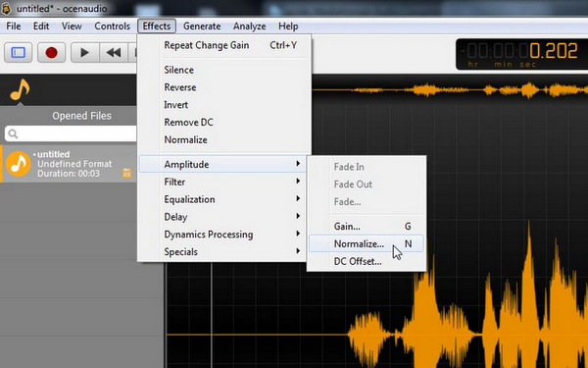Rewind the audio playback
Screen dimensions: 588x368
(x=114, y=53)
